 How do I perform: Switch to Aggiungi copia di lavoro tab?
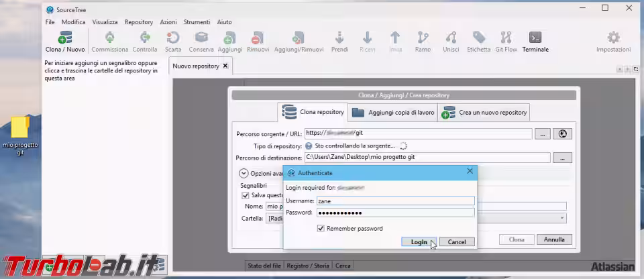394,113
